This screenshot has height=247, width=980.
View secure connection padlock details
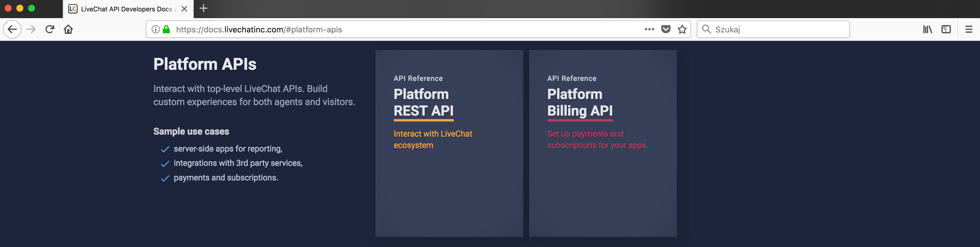pyautogui.click(x=166, y=29)
